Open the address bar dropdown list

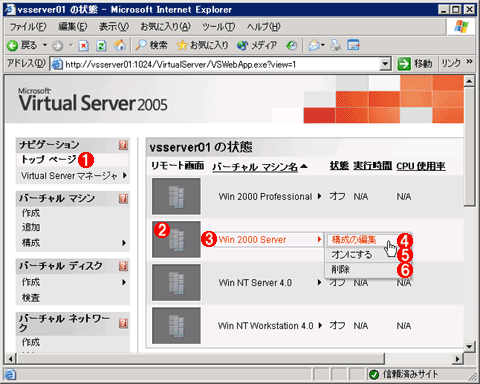pyautogui.click(x=385, y=64)
